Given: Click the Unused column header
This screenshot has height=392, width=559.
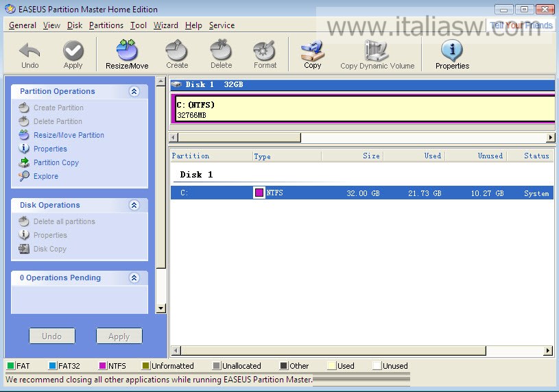Looking at the screenshot, I should point(476,156).
